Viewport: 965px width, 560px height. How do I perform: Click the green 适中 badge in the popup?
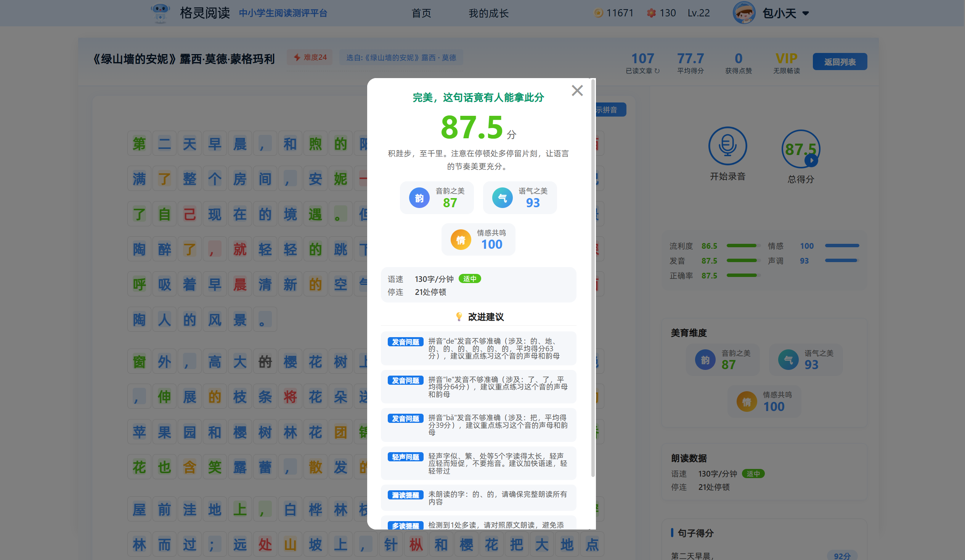point(469,279)
